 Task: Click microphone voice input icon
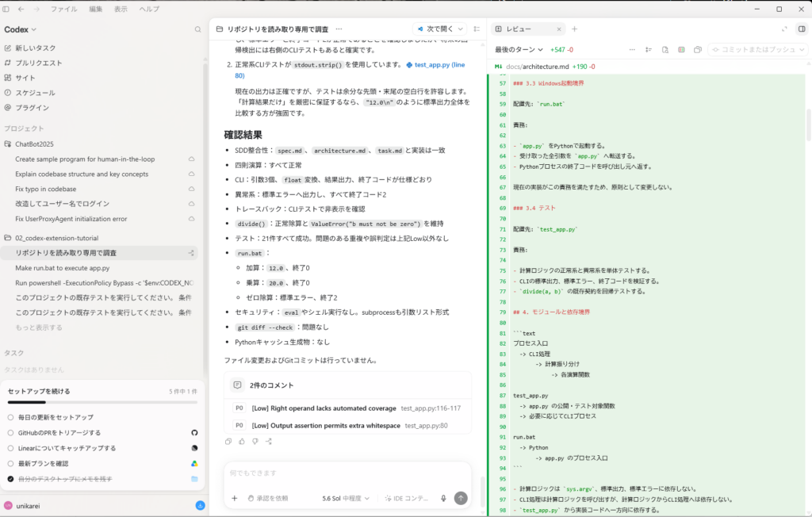(443, 498)
